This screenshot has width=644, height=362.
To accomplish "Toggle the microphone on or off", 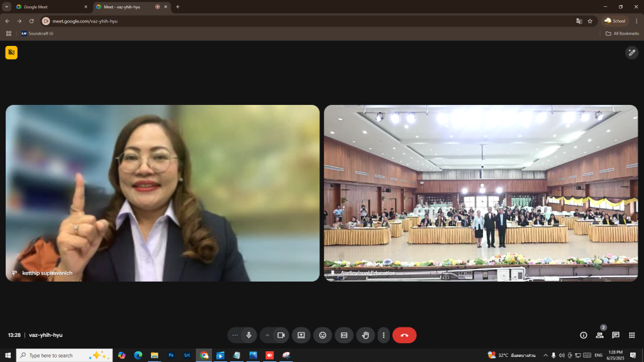I will [249, 335].
